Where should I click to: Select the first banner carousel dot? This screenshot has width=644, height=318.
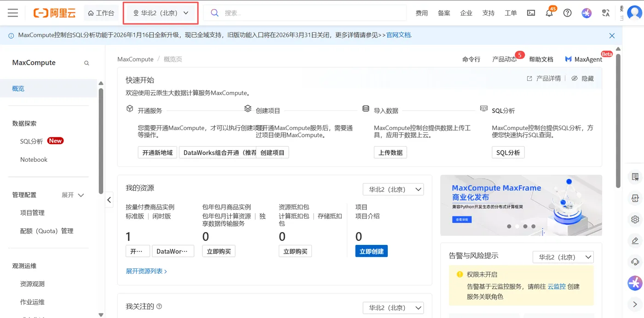[x=509, y=227]
